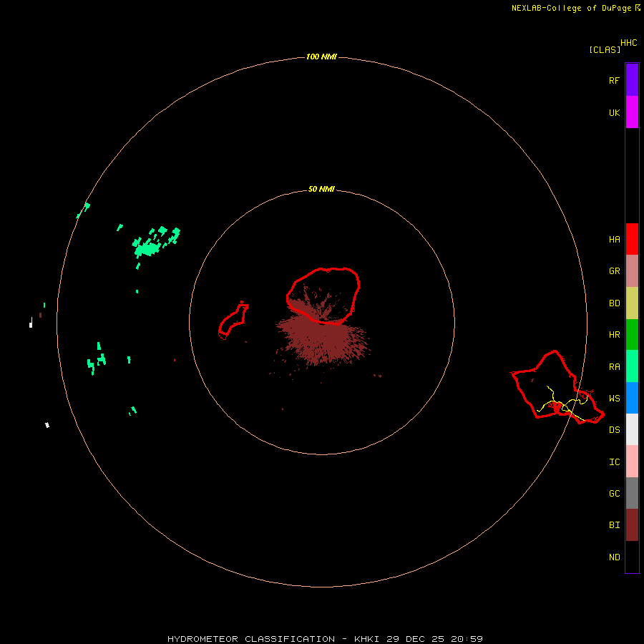Select the IC pink legend swatch

click(x=632, y=462)
